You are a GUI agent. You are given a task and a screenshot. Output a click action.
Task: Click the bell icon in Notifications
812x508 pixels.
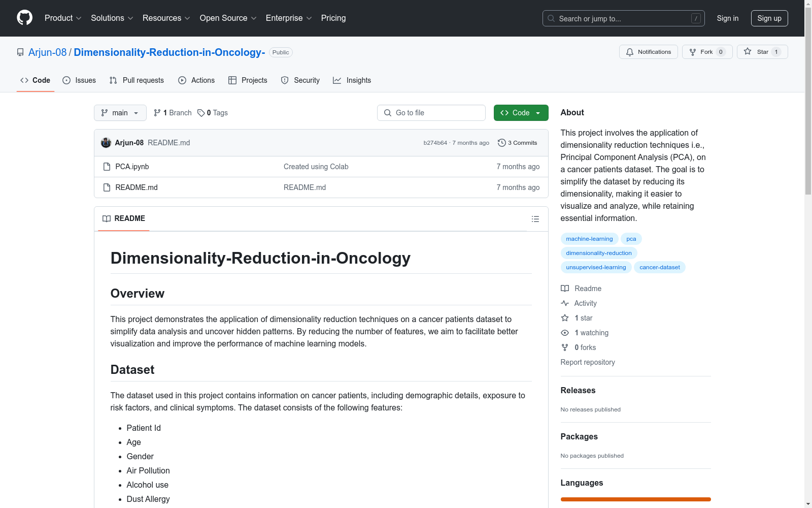(630, 52)
